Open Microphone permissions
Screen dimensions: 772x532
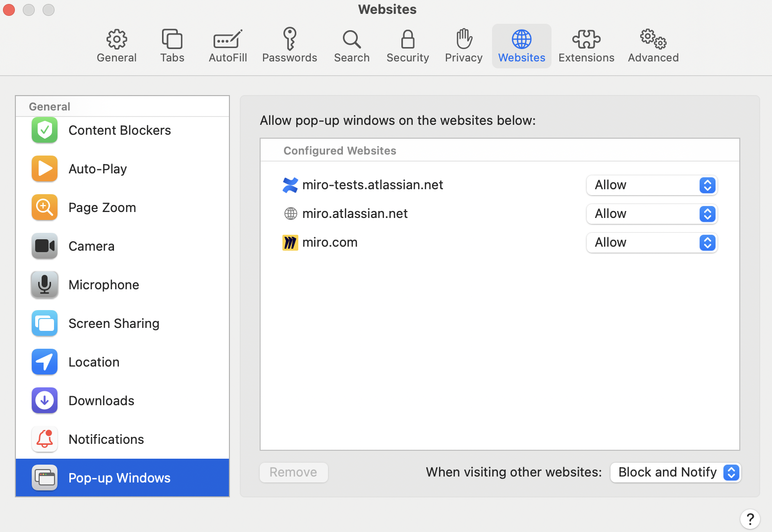click(104, 285)
